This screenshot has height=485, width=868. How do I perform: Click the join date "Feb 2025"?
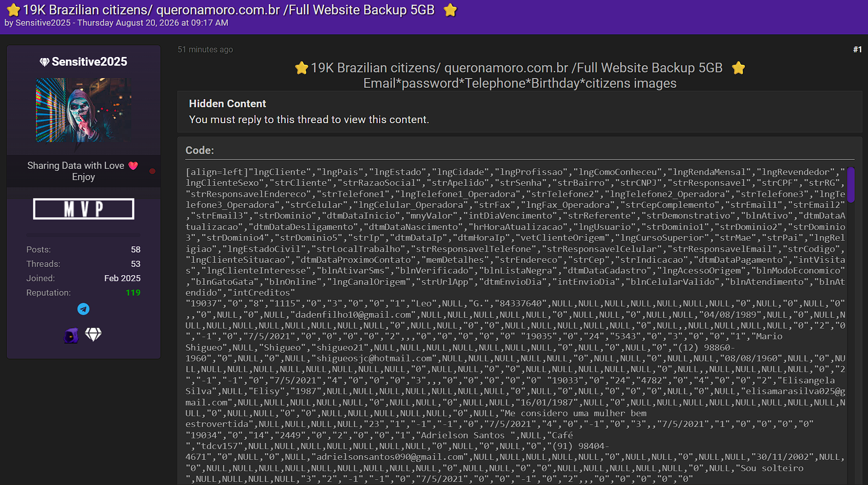tap(122, 278)
